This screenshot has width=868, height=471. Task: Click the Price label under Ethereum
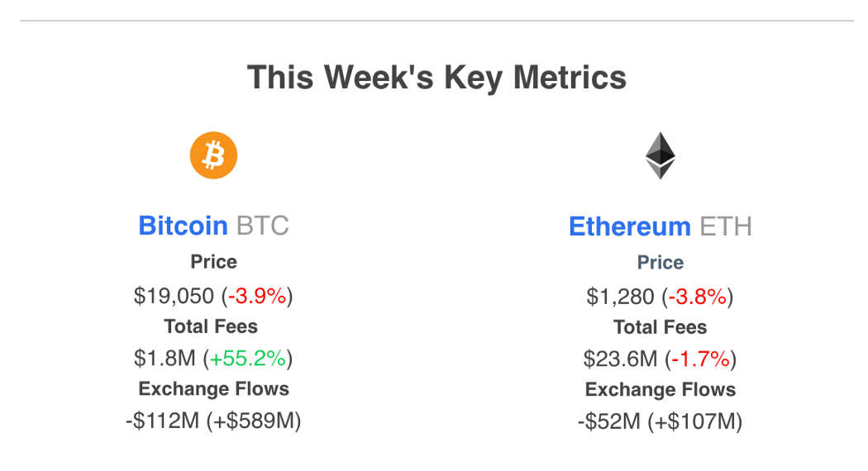(x=661, y=262)
